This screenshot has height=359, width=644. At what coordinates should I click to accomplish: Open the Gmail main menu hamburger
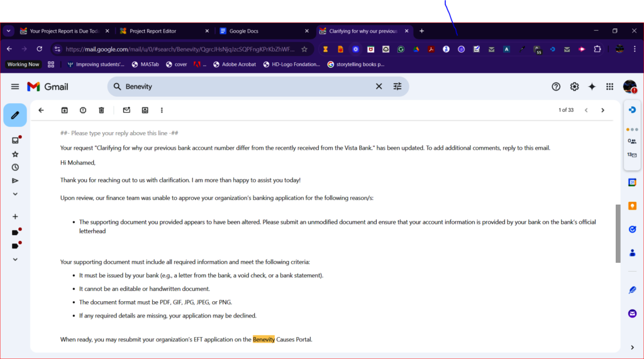[x=15, y=87]
